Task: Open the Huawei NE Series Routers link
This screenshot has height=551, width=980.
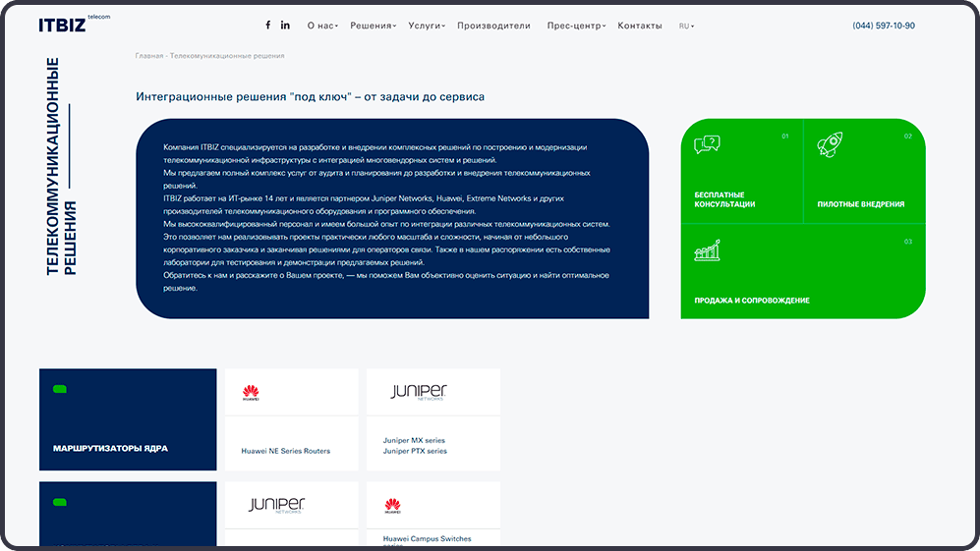Action: (285, 451)
